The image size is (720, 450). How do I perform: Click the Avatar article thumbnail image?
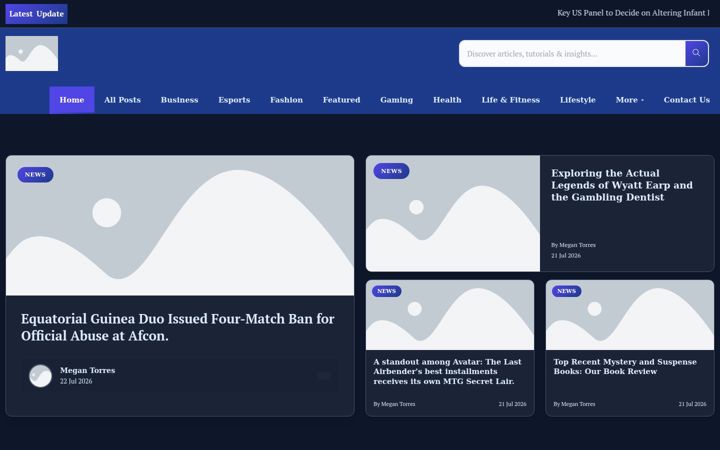(x=450, y=315)
